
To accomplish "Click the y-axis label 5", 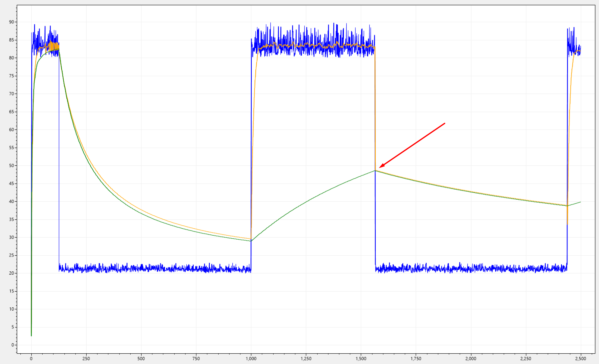I will [x=13, y=327].
